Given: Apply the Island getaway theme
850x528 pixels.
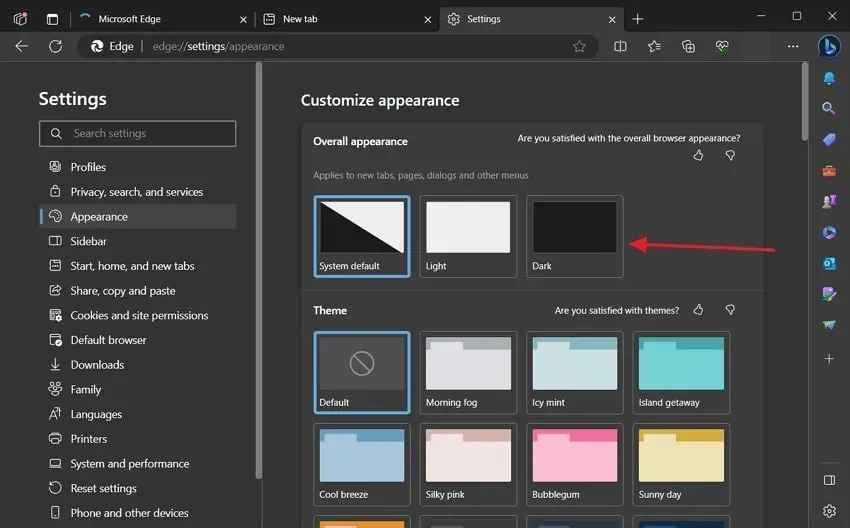Looking at the screenshot, I should click(x=681, y=372).
